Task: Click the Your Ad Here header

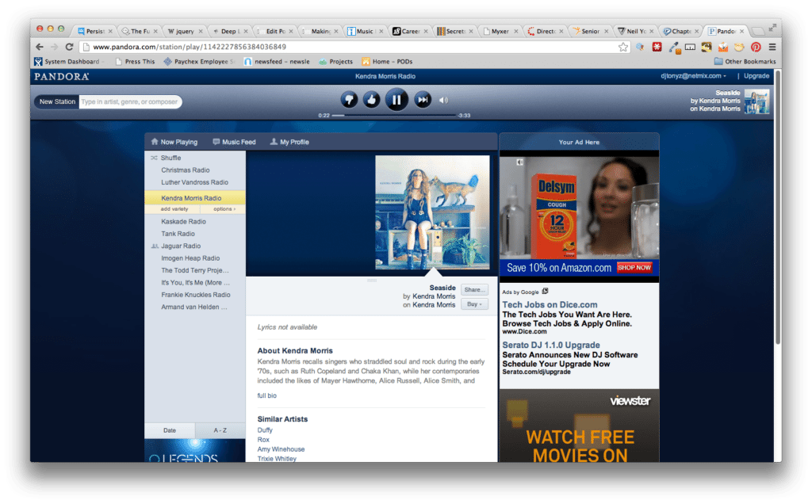Action: (579, 143)
